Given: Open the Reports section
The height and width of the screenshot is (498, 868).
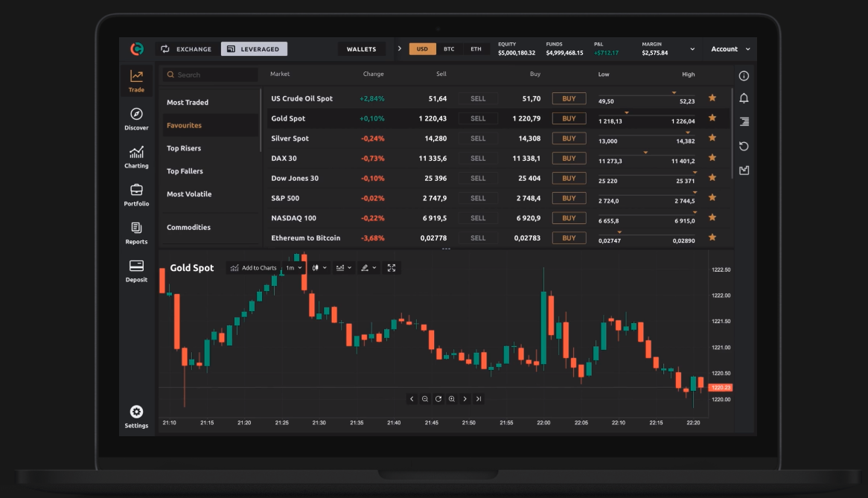Looking at the screenshot, I should coord(136,233).
